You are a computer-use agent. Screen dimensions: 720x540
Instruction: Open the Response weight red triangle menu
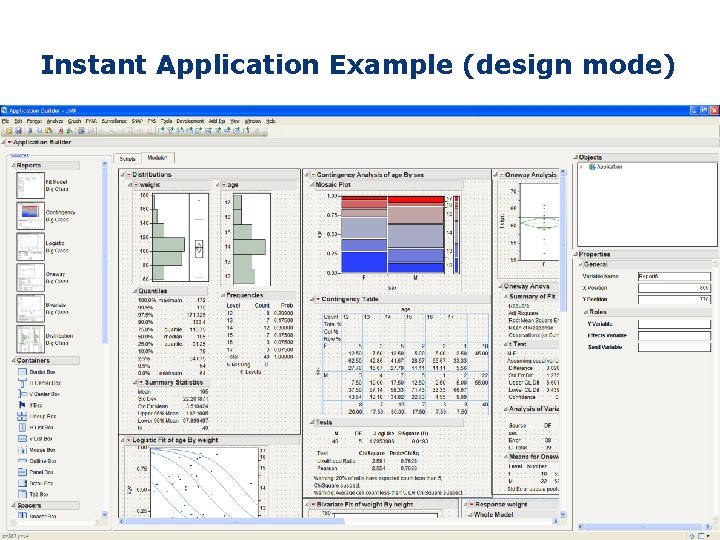coord(471,504)
